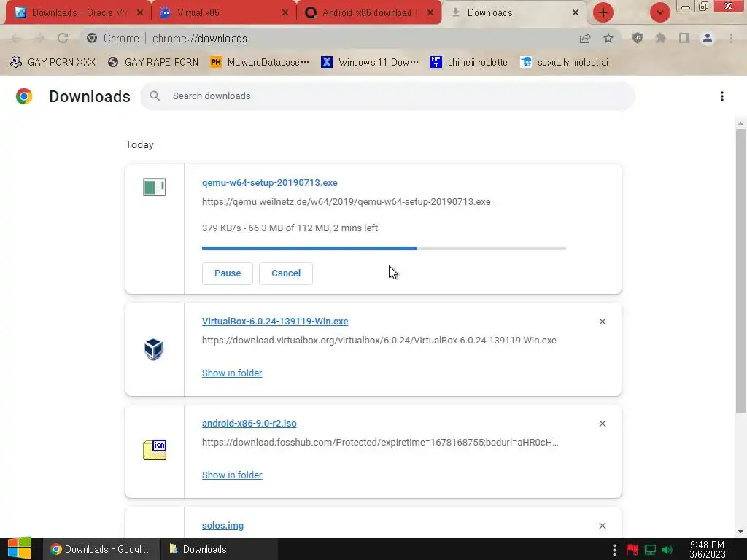The image size is (747, 560).
Task: Toggle the side panel icon
Action: pyautogui.click(x=684, y=38)
